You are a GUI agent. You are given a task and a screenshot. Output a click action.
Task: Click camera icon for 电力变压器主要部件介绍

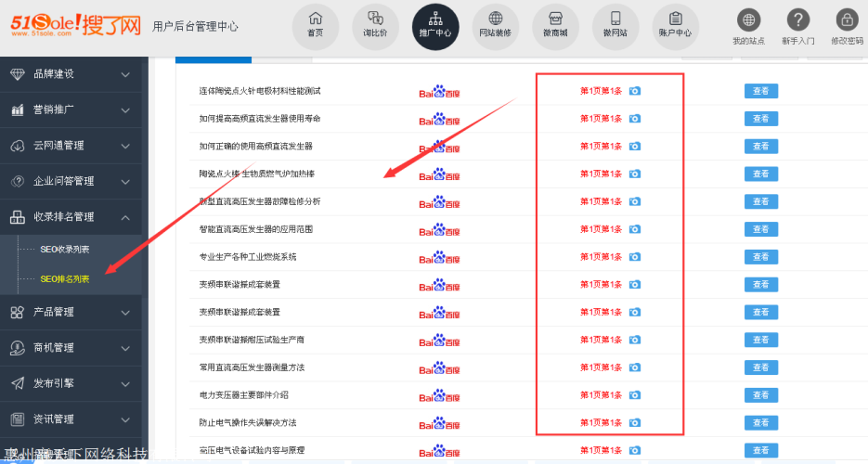pos(635,395)
